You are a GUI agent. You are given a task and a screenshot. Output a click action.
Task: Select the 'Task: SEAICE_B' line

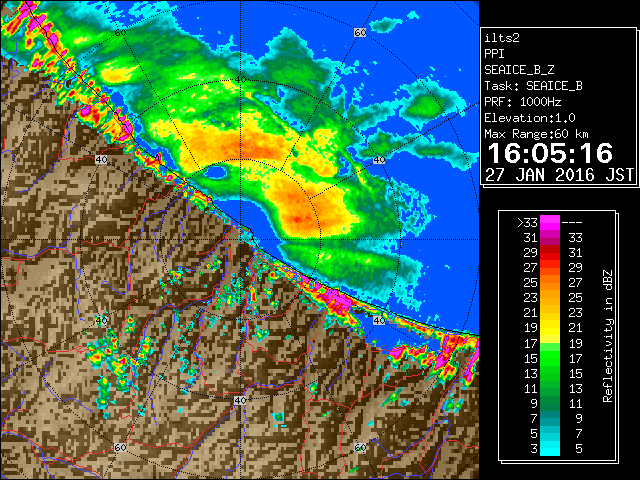[533, 86]
